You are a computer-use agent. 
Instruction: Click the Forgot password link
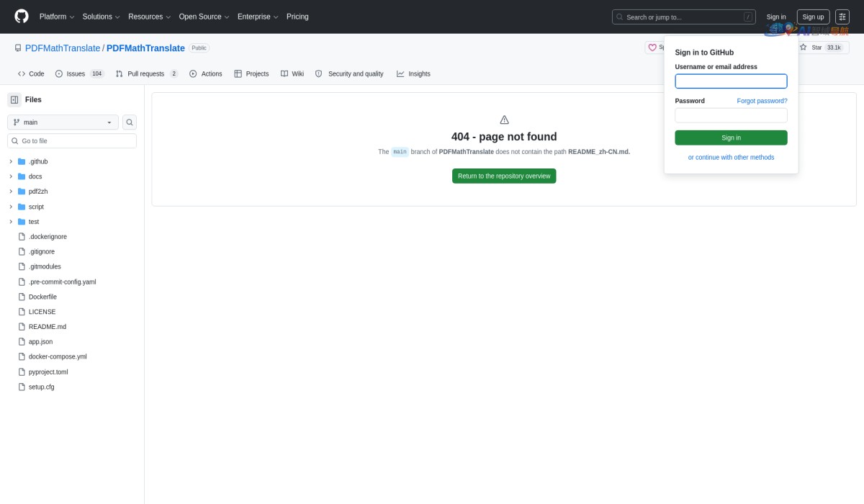tap(762, 101)
